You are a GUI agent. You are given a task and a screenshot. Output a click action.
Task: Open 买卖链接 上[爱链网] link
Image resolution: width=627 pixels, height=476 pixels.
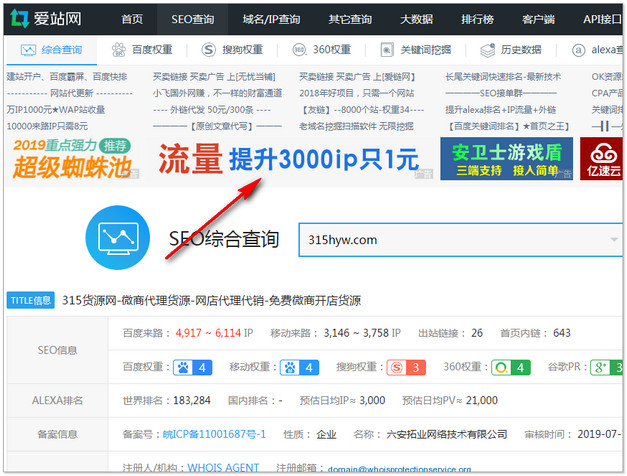point(357,76)
